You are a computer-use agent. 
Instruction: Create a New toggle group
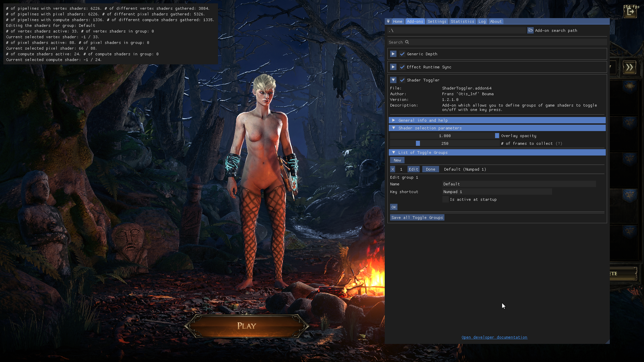pos(397,160)
